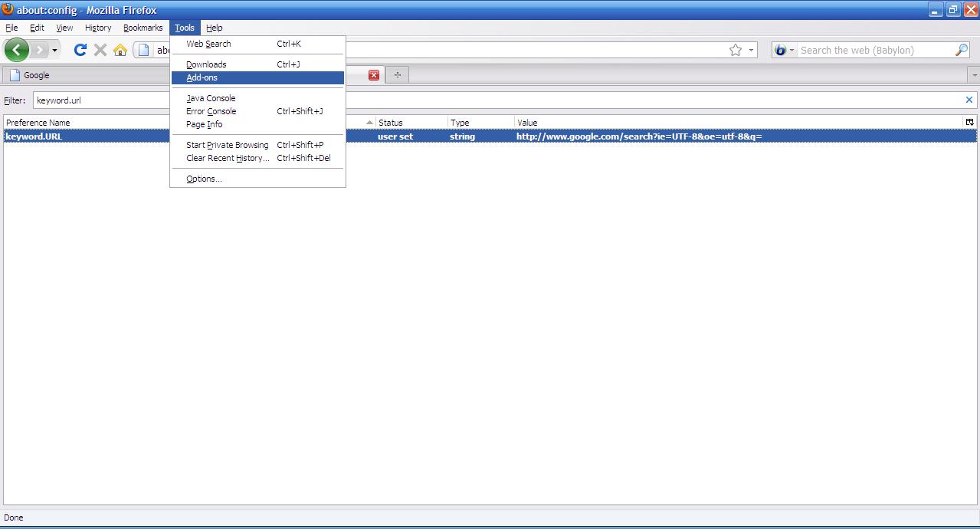Click the search magnifier icon

(x=962, y=50)
